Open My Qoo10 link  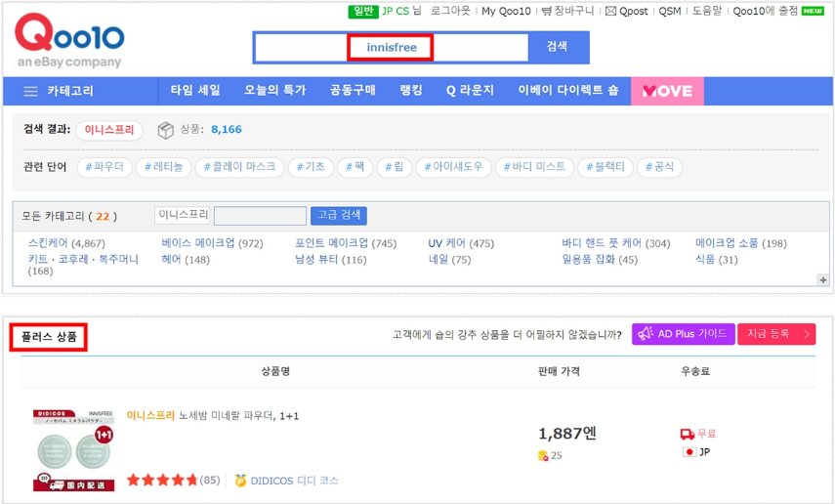click(x=506, y=11)
